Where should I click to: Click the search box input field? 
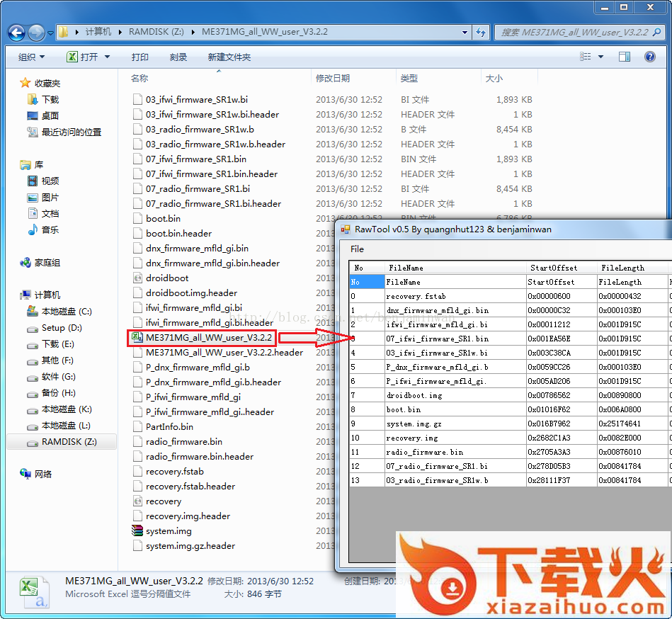(x=574, y=33)
